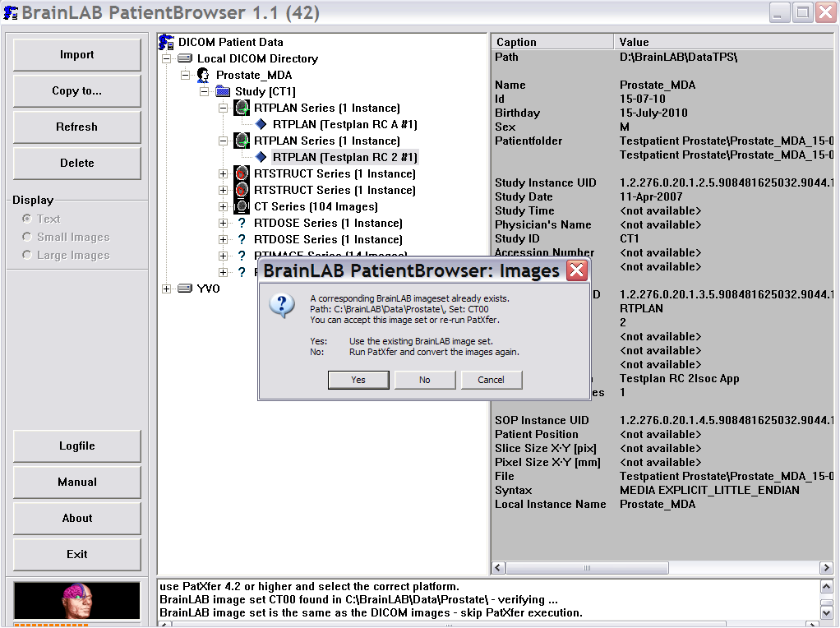
Task: Click the question mark icon of first RTDOSE Series
Action: coord(242,223)
